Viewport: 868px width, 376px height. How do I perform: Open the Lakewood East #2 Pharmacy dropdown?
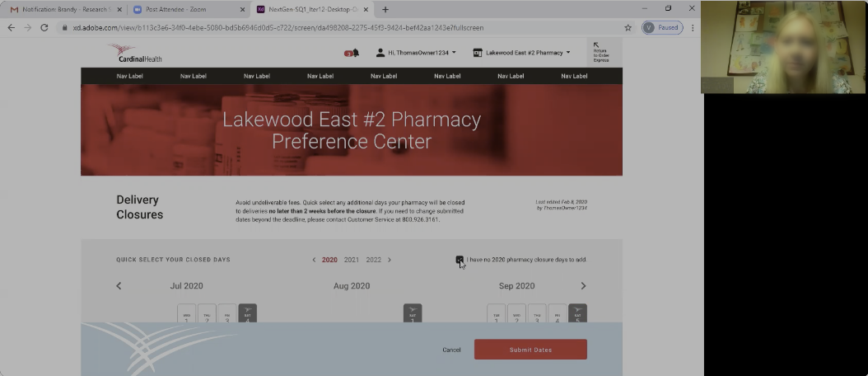click(x=521, y=53)
